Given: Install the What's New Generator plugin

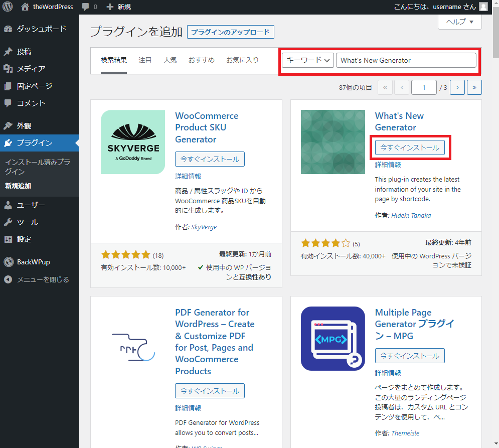Looking at the screenshot, I should pyautogui.click(x=410, y=147).
